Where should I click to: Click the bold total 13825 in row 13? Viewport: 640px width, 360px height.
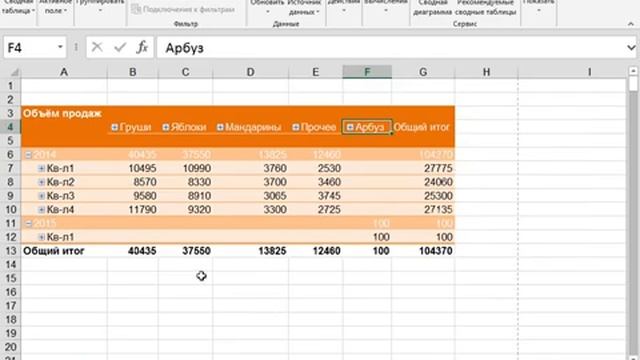point(251,251)
